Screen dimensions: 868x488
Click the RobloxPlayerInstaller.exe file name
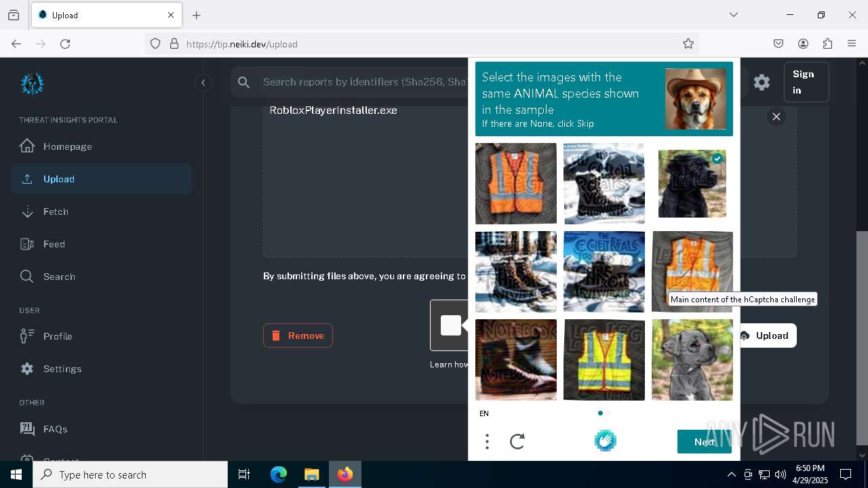coord(334,110)
